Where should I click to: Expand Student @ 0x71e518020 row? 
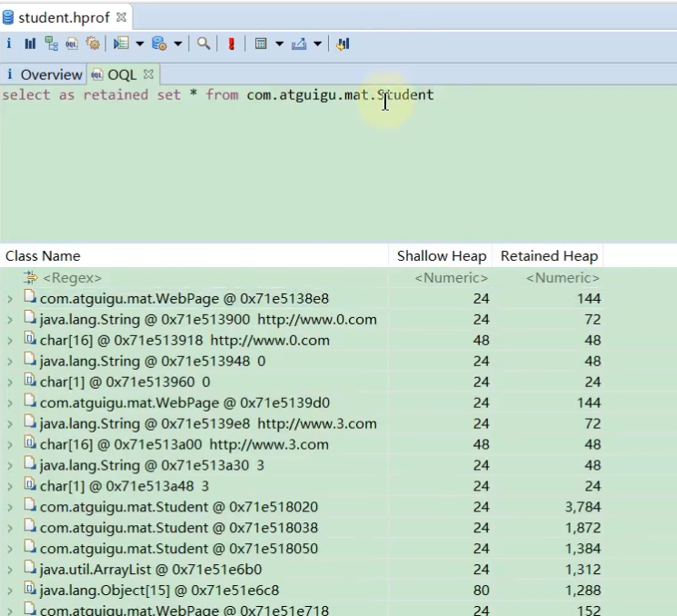coord(10,507)
